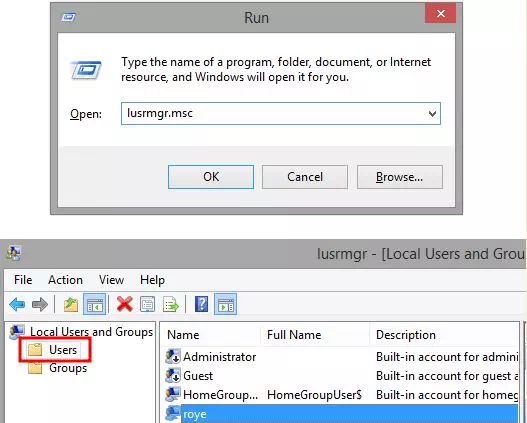The width and height of the screenshot is (527, 423).
Task: Select Local Users and Groups root label
Action: (91, 332)
